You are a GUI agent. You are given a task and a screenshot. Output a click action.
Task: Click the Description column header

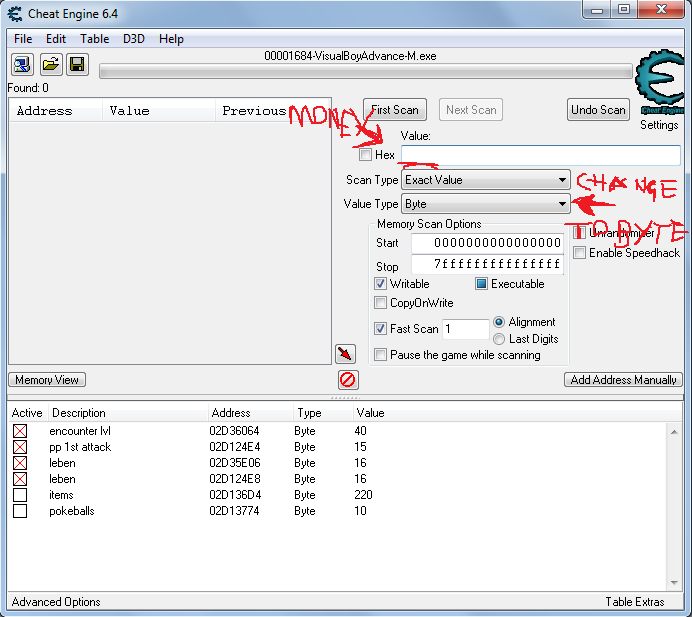point(128,413)
